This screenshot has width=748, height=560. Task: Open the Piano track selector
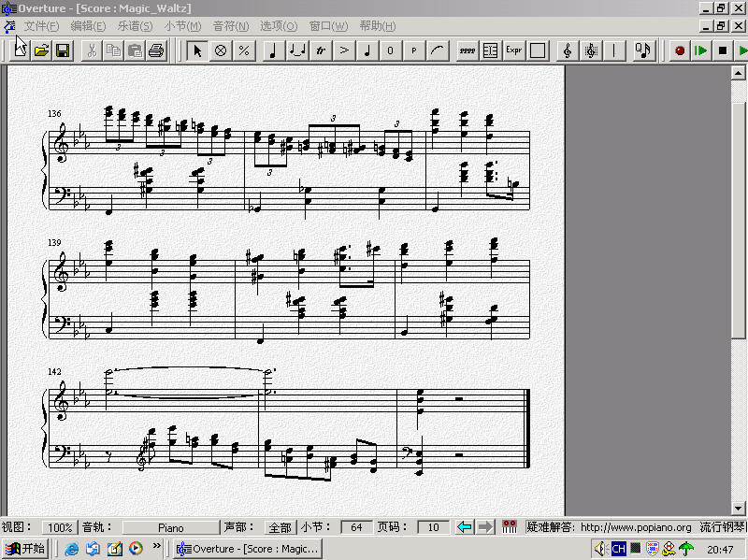tap(171, 527)
